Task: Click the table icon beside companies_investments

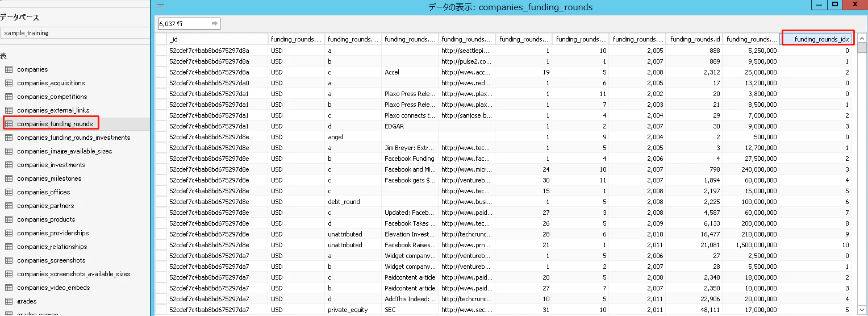Action: pyautogui.click(x=9, y=165)
